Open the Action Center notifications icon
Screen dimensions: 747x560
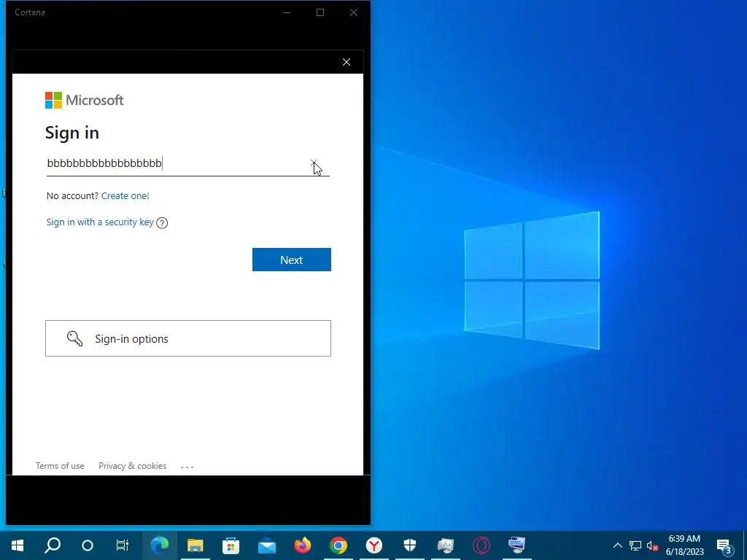[725, 545]
